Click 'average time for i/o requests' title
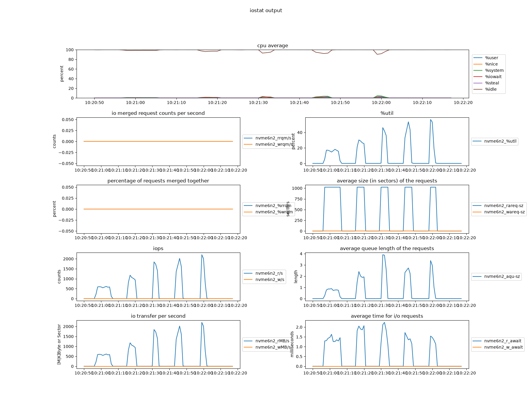Image resolution: width=532 pixels, height=414 pixels. 387,316
